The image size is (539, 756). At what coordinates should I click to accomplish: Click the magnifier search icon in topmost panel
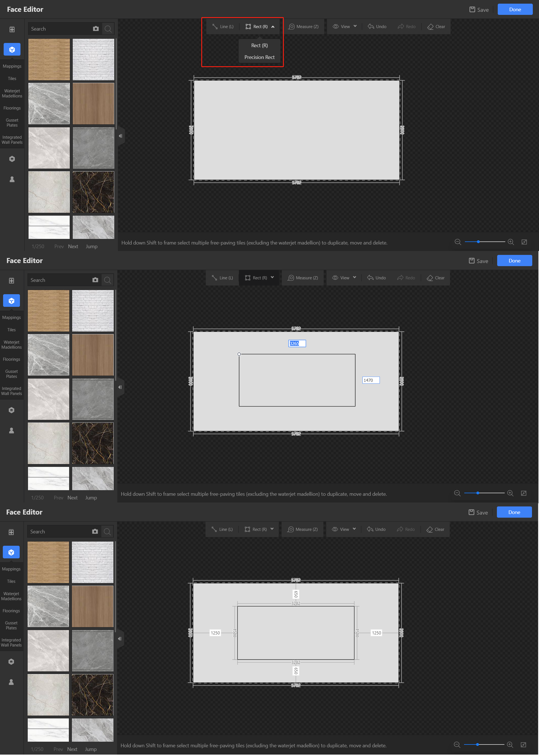[x=108, y=29]
